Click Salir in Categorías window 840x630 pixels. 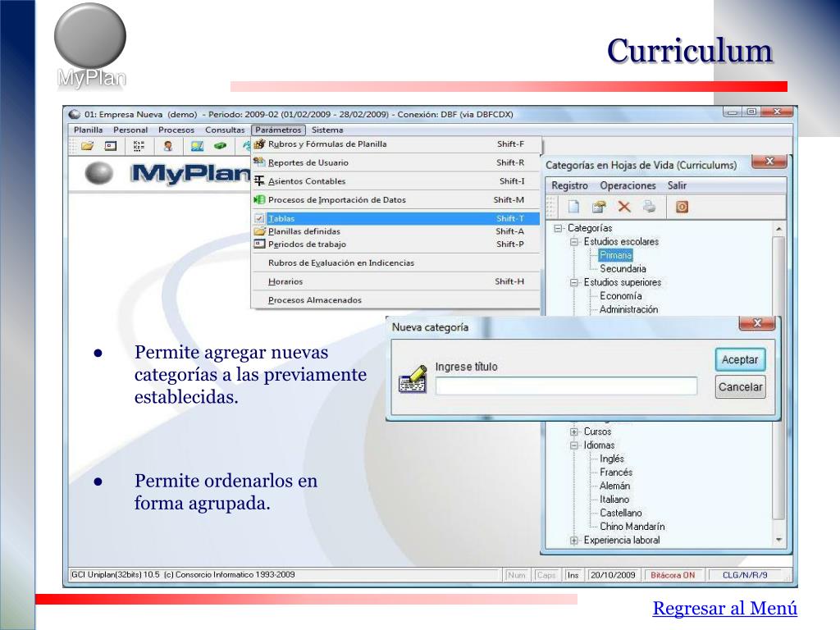[x=677, y=185]
